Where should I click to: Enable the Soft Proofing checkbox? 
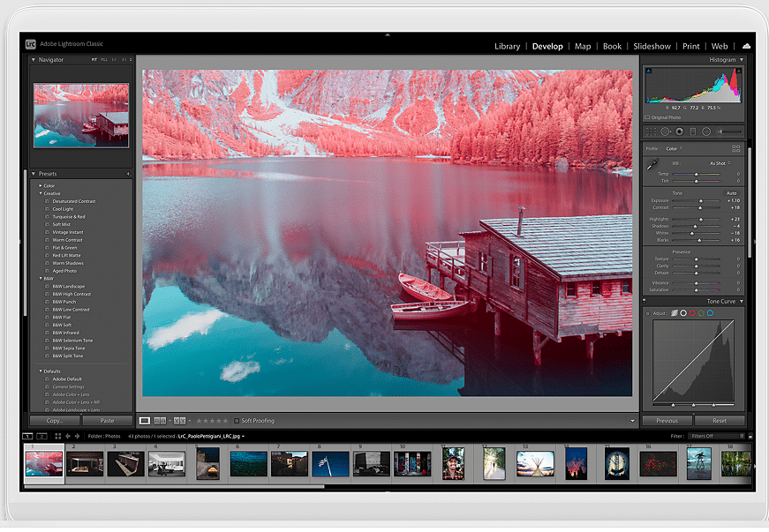237,421
